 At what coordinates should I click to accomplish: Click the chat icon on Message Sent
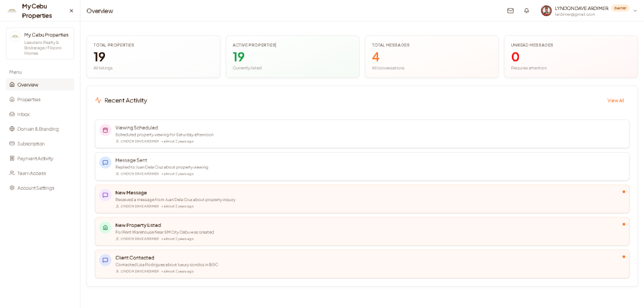coord(105,163)
